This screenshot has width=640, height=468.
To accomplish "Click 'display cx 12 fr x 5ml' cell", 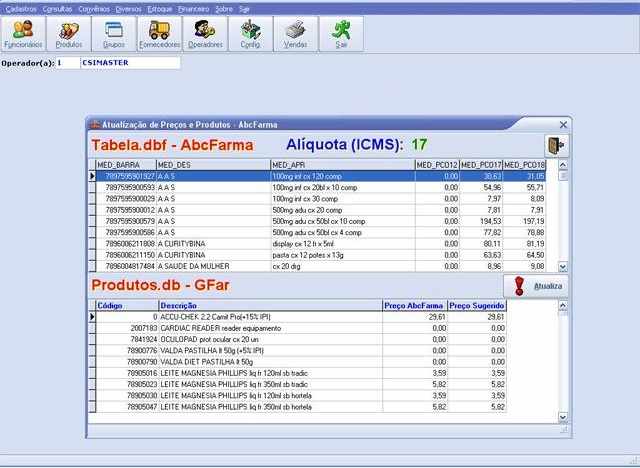I will [343, 244].
